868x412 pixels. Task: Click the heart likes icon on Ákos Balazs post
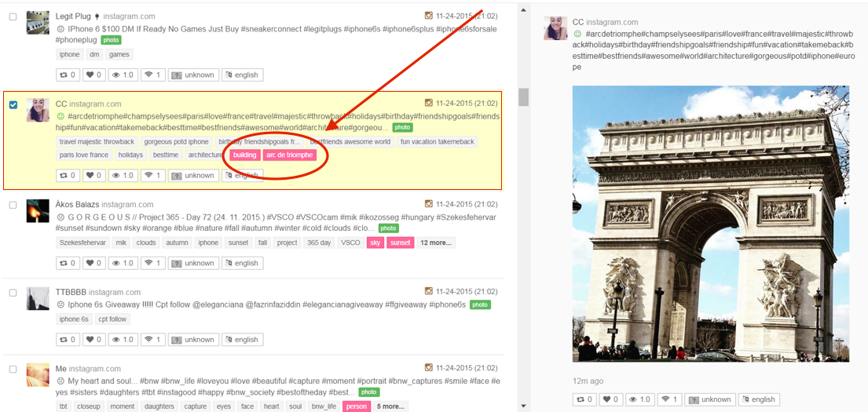click(90, 264)
